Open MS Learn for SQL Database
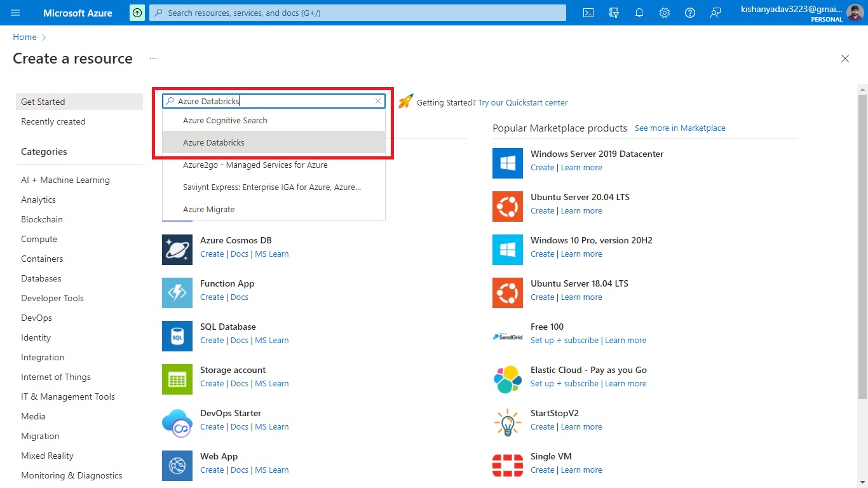Screen dimensions: 868x488 (x=272, y=340)
